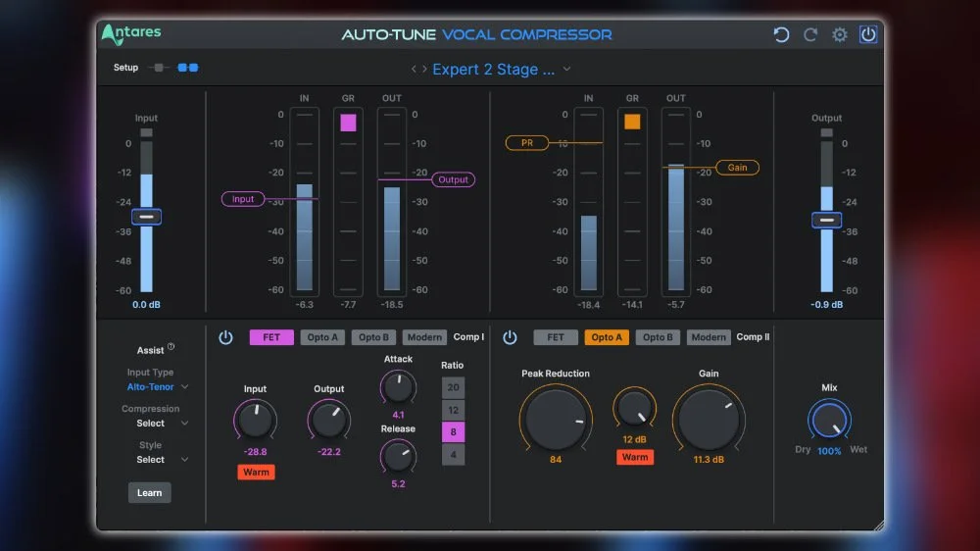Image resolution: width=980 pixels, height=551 pixels.
Task: Select single compressor setup icon
Action: click(159, 68)
